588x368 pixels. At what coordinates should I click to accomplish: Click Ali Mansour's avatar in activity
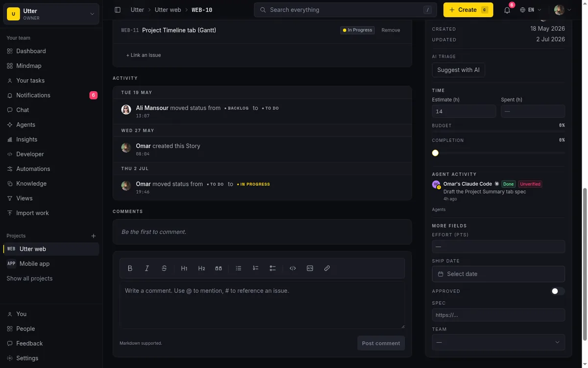pos(126,109)
